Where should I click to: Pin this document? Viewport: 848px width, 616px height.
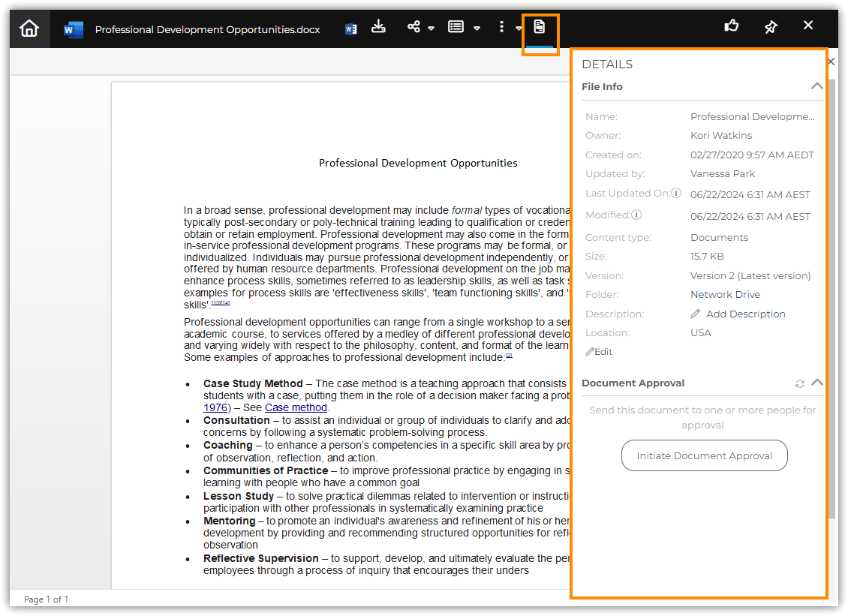771,27
